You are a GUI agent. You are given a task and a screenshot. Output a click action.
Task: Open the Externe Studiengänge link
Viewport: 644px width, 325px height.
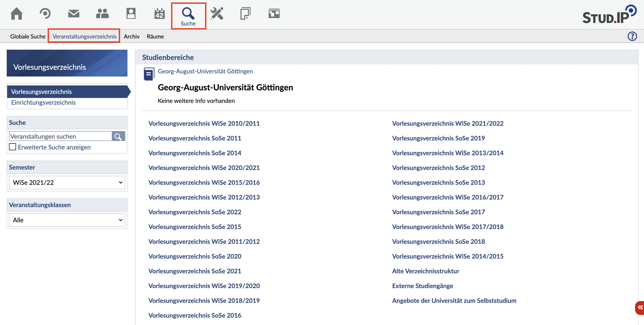[422, 286]
